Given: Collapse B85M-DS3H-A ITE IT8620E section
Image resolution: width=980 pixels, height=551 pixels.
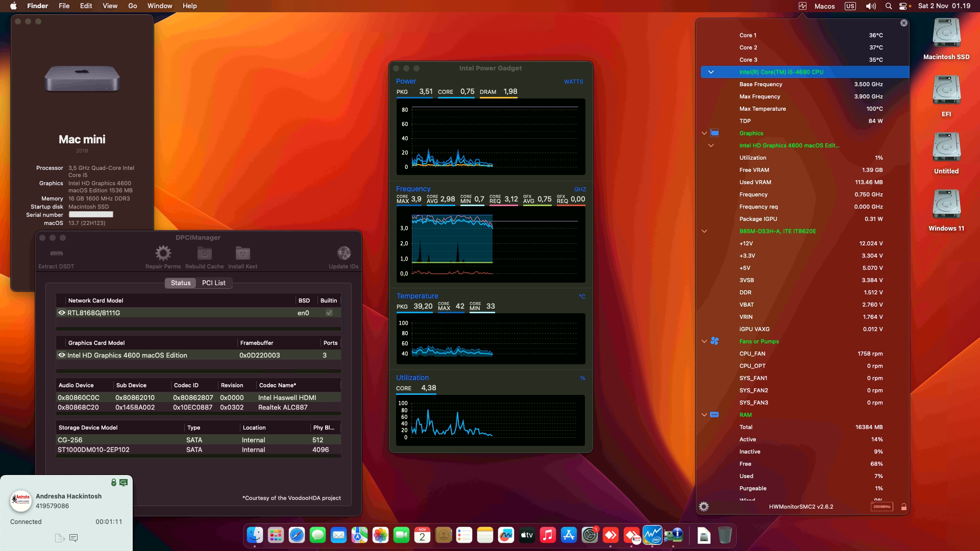Looking at the screenshot, I should coord(704,231).
